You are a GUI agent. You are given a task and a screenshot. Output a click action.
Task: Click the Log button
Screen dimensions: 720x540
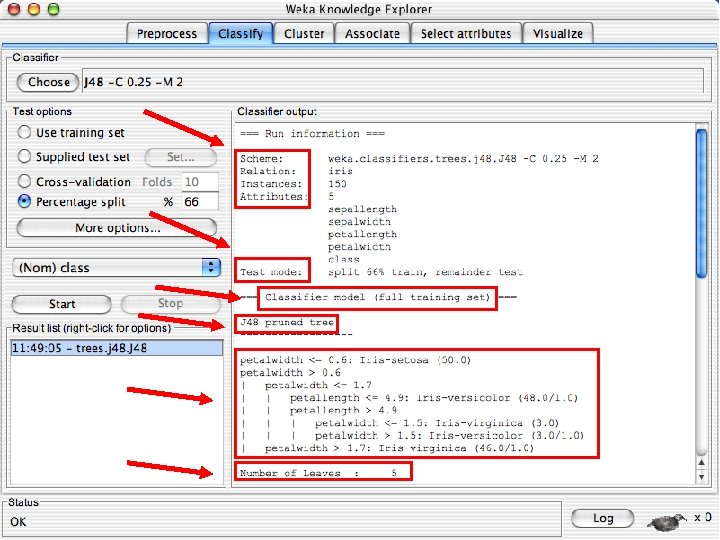603,518
